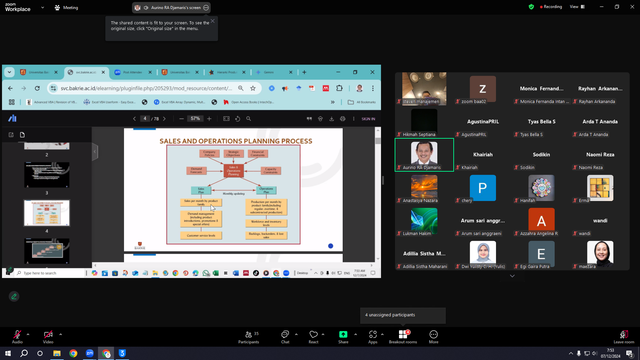Click the PDF page number field

pos(145,119)
